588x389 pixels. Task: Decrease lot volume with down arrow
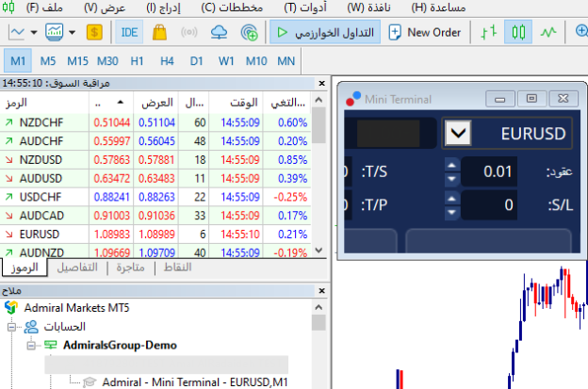452,179
